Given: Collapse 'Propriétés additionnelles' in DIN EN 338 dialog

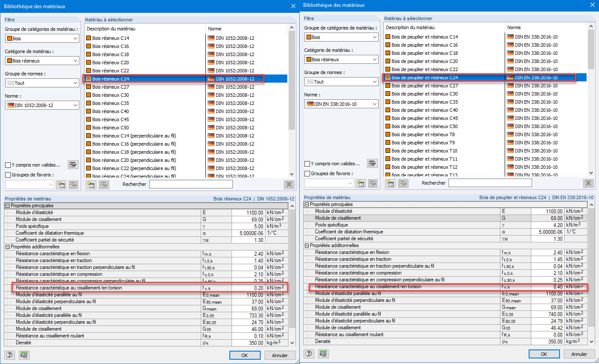Looking at the screenshot, I should tap(307, 245).
